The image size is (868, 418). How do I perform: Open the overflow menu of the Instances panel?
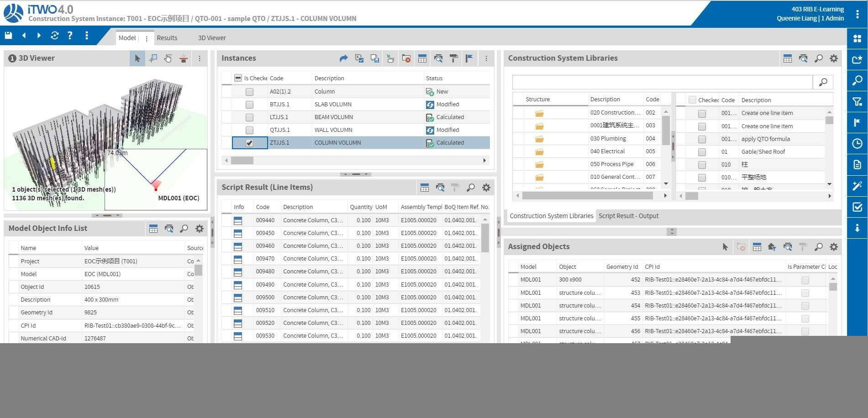(486, 58)
